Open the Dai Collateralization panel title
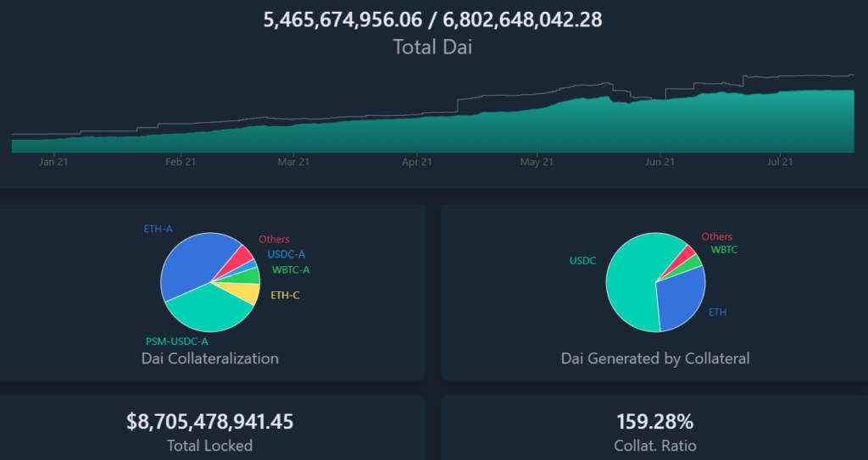This screenshot has height=460, width=868. [x=209, y=358]
